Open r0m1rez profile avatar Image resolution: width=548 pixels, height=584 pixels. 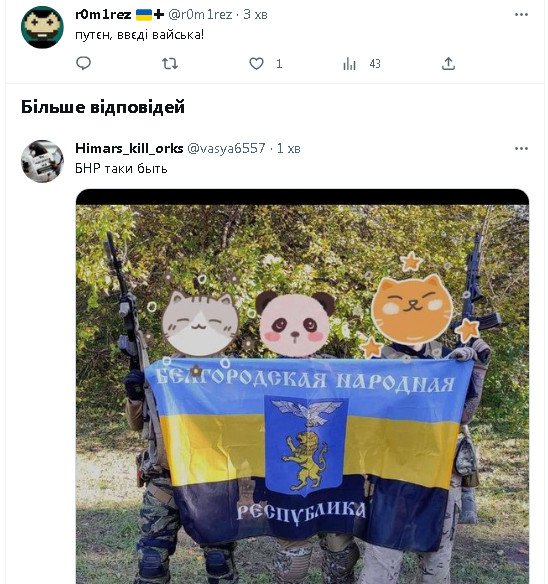[x=42, y=27]
